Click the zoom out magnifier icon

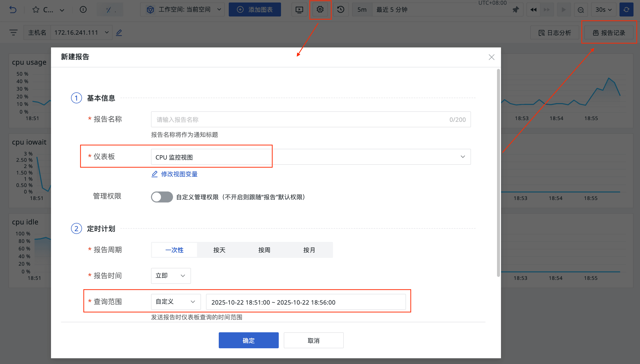(581, 10)
